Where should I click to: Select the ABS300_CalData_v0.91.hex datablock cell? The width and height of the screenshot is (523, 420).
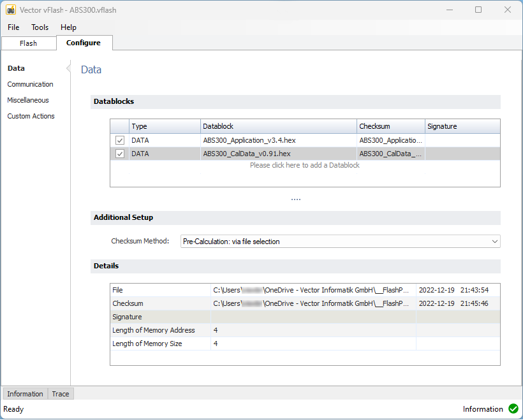pyautogui.click(x=279, y=154)
